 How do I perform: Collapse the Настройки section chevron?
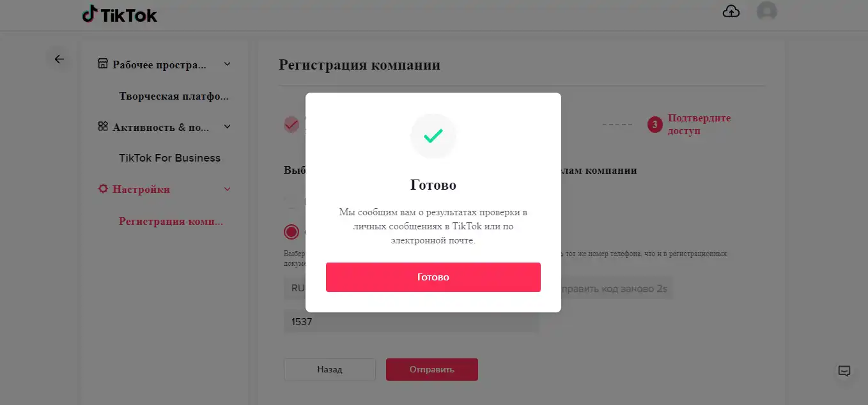[227, 189]
